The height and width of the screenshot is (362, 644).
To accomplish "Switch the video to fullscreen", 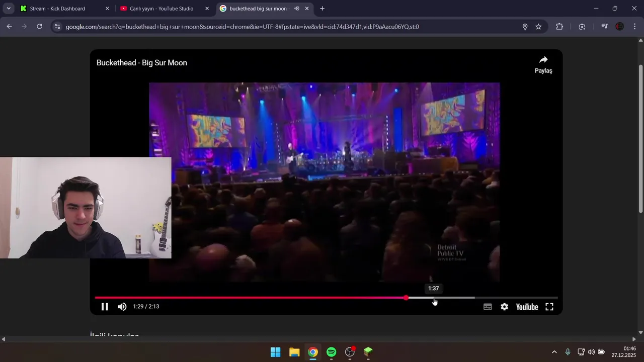I will pyautogui.click(x=549, y=307).
